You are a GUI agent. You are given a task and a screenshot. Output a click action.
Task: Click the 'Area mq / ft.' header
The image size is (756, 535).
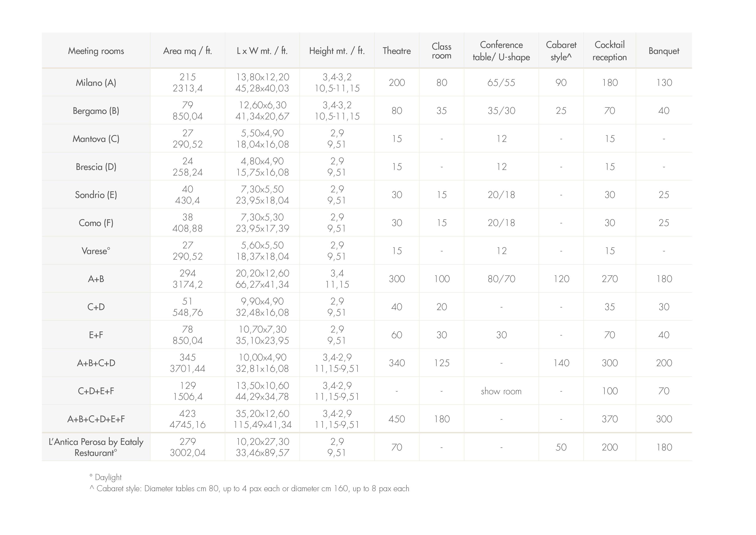(x=187, y=51)
